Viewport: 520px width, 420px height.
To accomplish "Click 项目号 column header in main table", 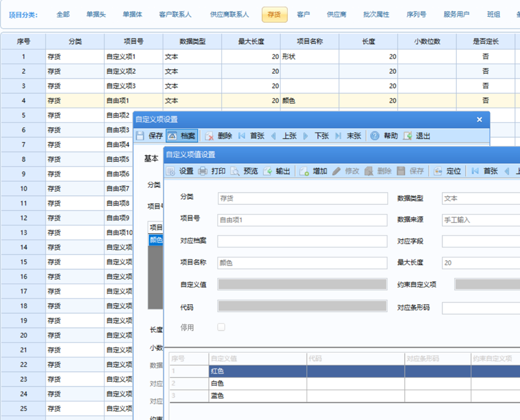I will [133, 41].
